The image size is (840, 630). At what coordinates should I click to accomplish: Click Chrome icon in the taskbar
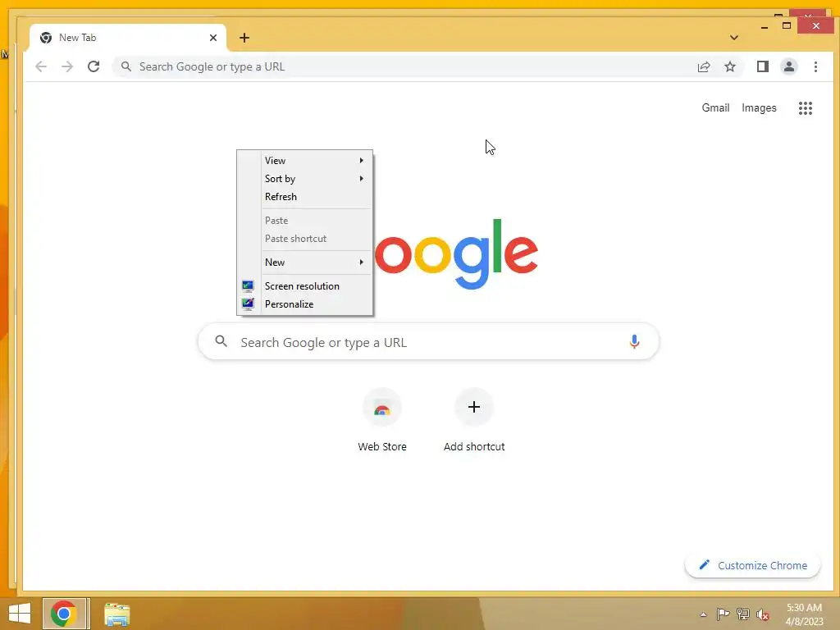coord(64,614)
